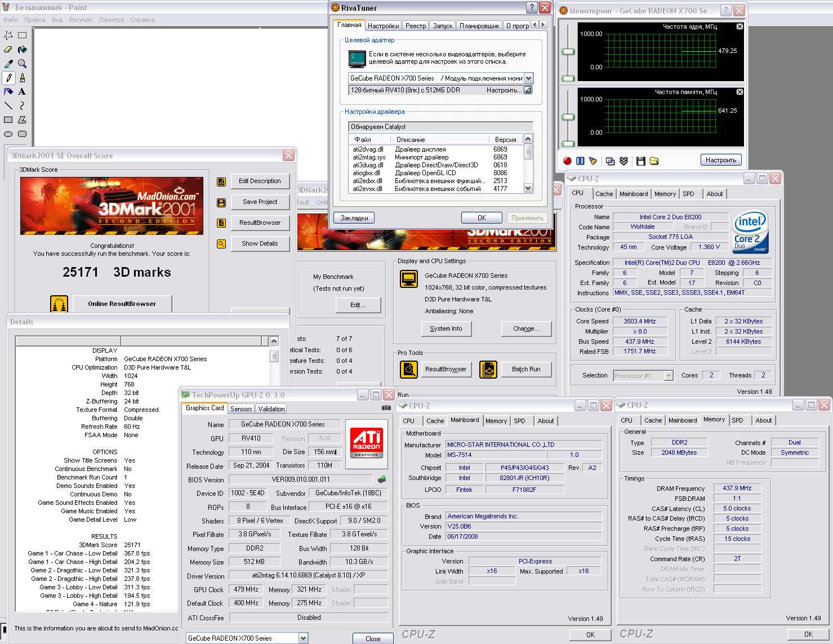Click the red record icon in monitoring window

point(567,161)
